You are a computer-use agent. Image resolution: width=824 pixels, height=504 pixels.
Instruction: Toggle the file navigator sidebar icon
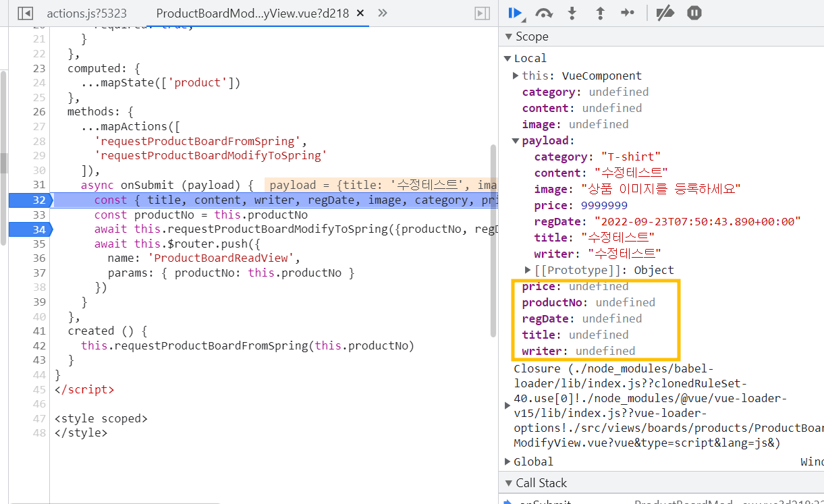pos(25,13)
